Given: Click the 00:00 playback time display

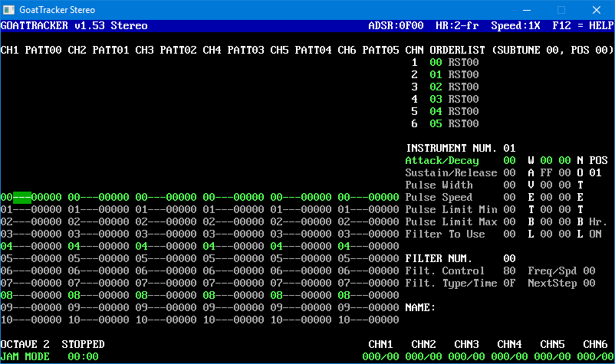Looking at the screenshot, I should (83, 357).
